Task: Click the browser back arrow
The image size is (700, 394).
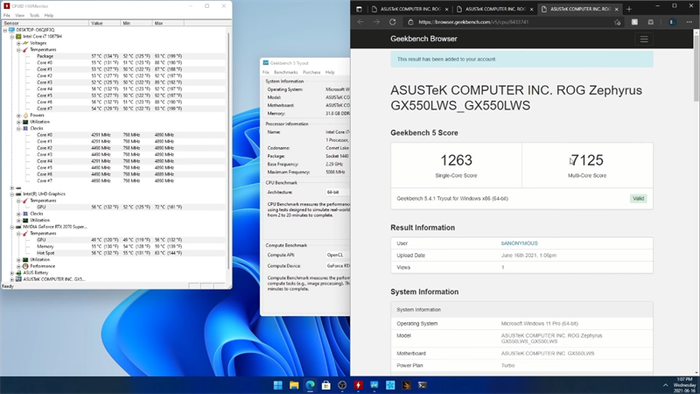Action: point(360,22)
